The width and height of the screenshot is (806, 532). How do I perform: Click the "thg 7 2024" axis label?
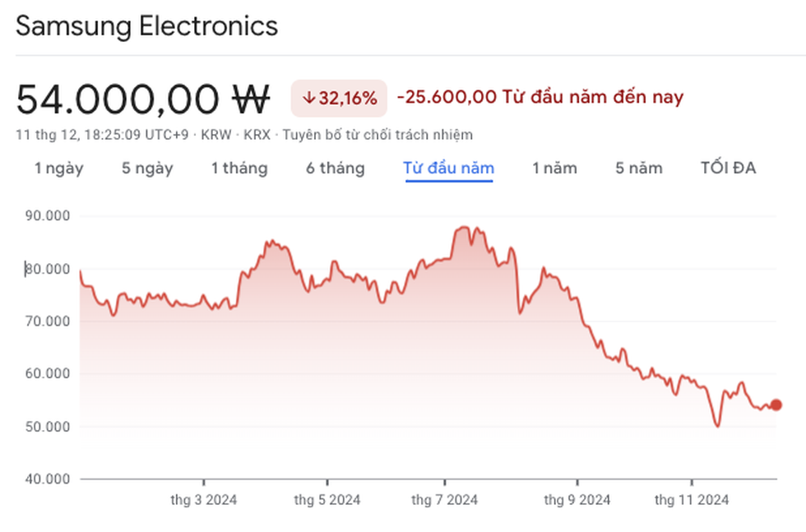444,500
